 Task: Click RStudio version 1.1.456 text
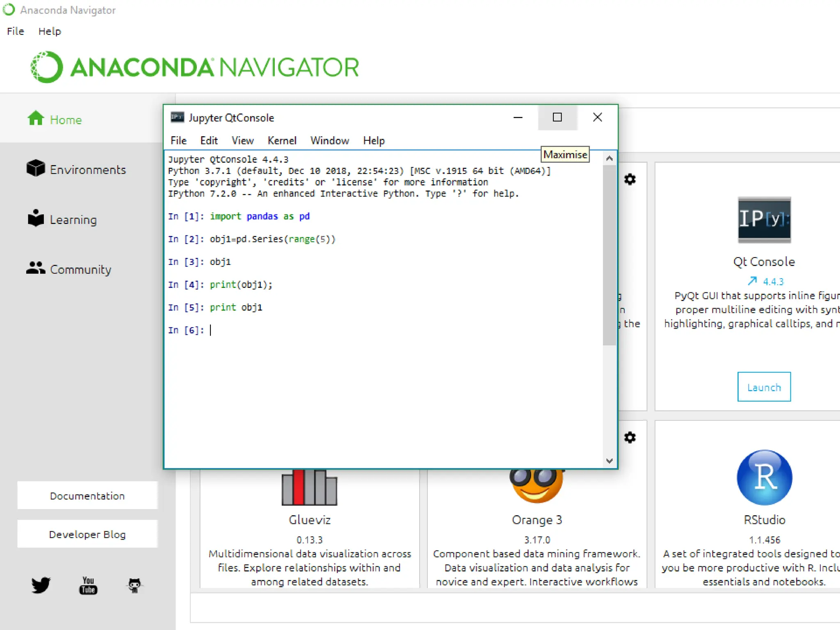[x=764, y=540]
